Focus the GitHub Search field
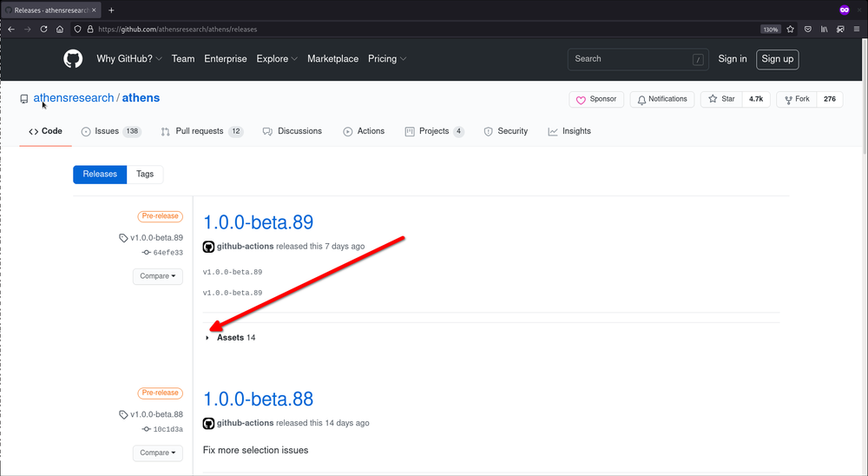 [638, 59]
